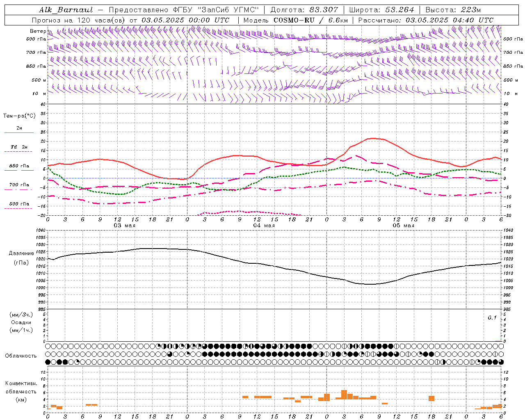
Task: Click the "Td 2м" dew point legend entry
Action: (19, 147)
